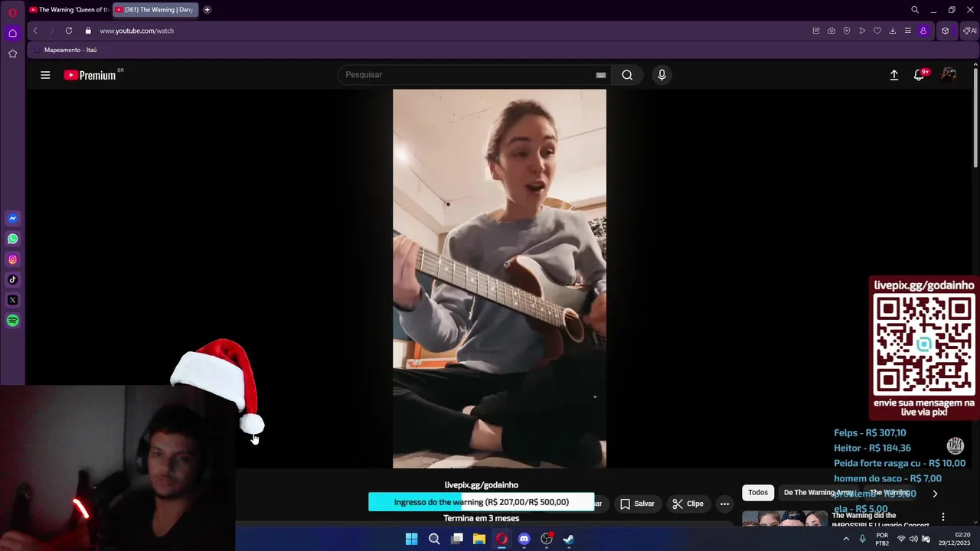Take a snapshot with the camera icon
This screenshot has height=551, width=980.
(x=831, y=31)
